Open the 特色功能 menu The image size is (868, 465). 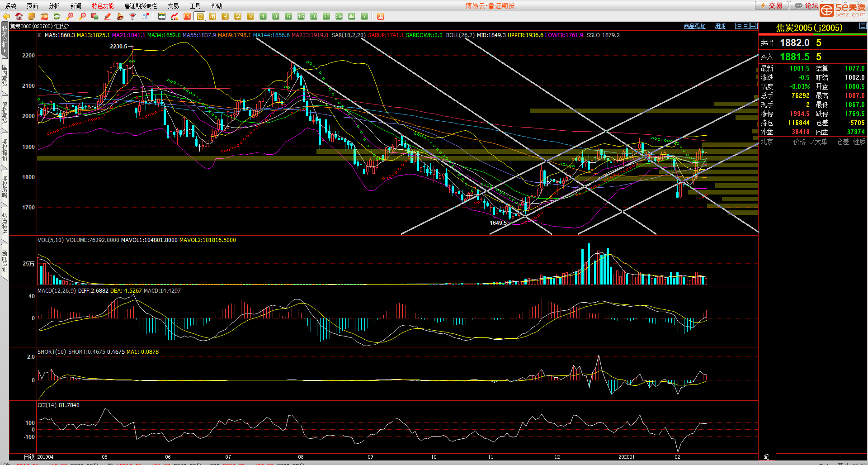coord(103,6)
